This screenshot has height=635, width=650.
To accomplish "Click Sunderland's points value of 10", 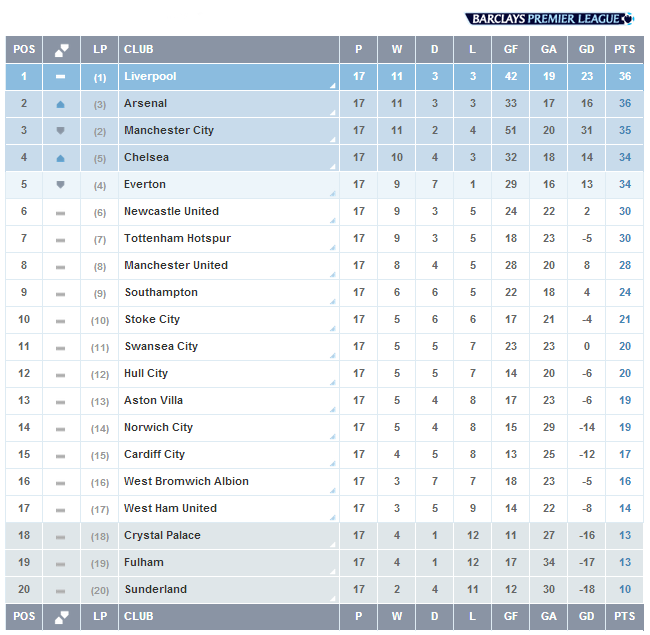I will point(624,590).
